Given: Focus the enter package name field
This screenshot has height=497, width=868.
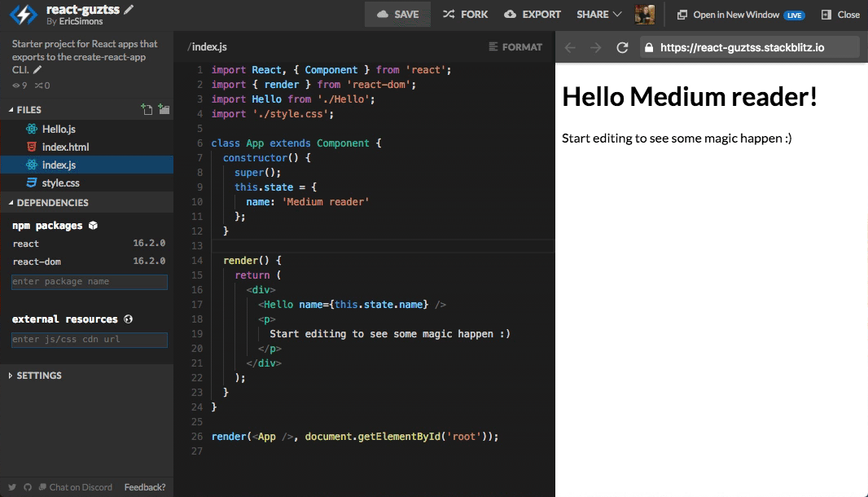Looking at the screenshot, I should (89, 282).
